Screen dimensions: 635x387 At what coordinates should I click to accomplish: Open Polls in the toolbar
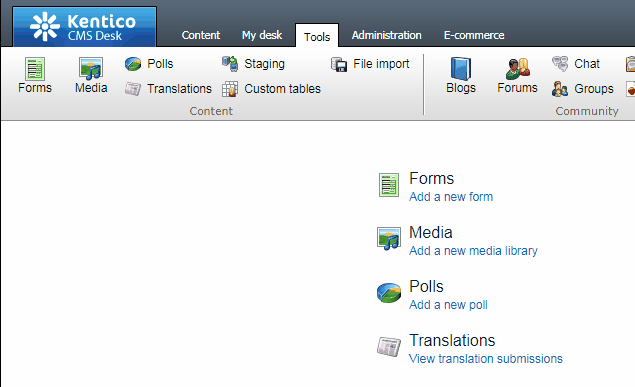(149, 64)
